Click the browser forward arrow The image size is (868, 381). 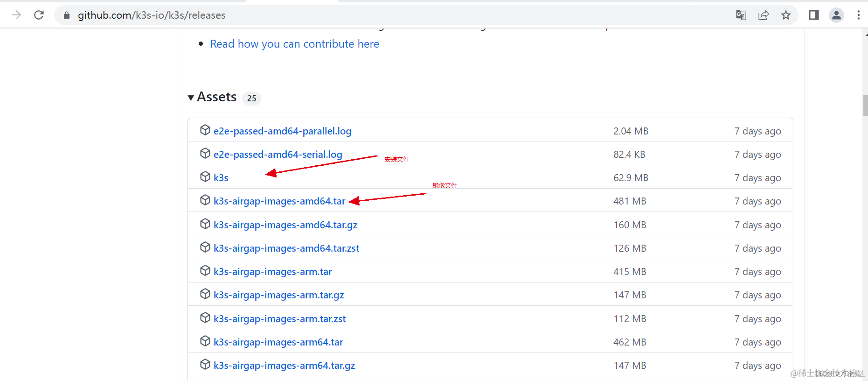click(x=16, y=15)
